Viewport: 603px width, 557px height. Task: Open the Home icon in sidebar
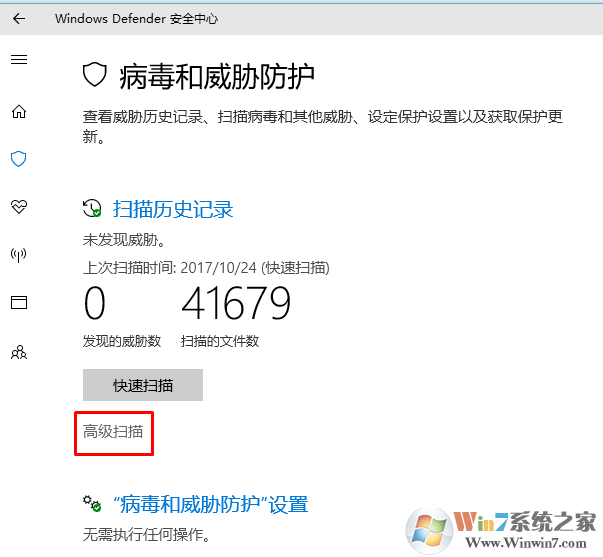click(19, 112)
